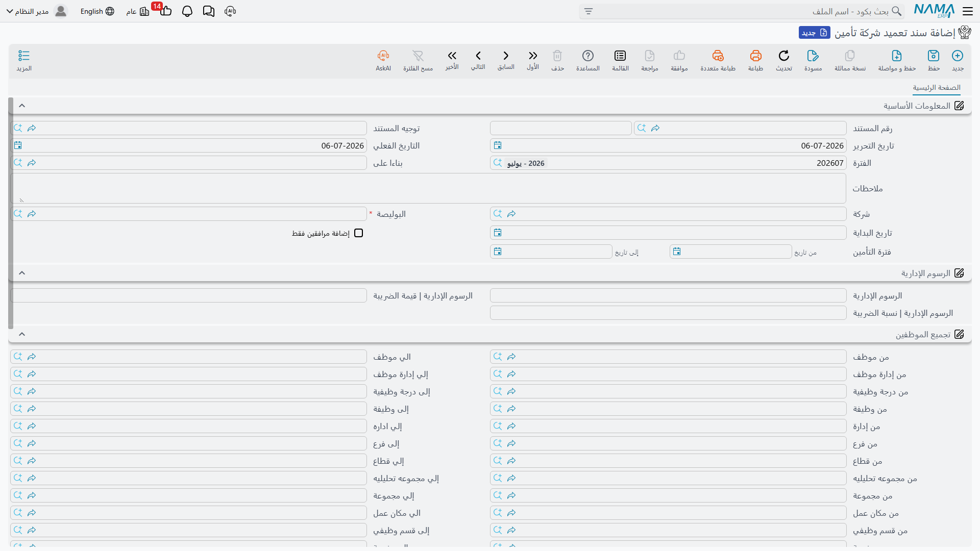Open the List (القائمة) view icon
Image resolution: width=980 pixels, height=551 pixels.
click(x=620, y=56)
